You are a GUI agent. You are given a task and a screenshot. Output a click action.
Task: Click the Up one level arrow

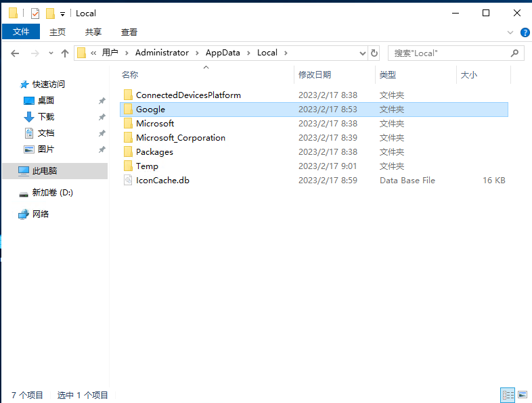click(x=65, y=53)
